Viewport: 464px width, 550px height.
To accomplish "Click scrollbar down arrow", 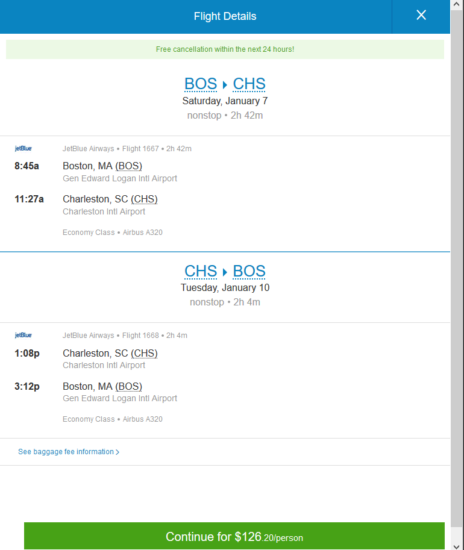I will click(457, 546).
